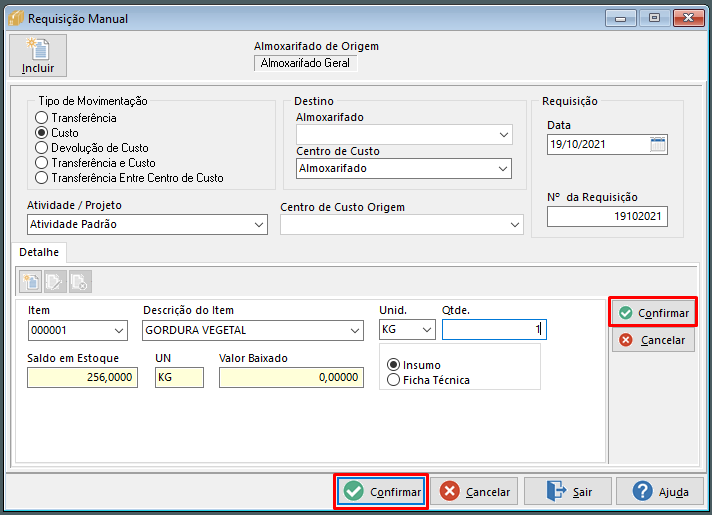Click the bottom Cancelar button
This screenshot has width=712, height=515.
(475, 491)
